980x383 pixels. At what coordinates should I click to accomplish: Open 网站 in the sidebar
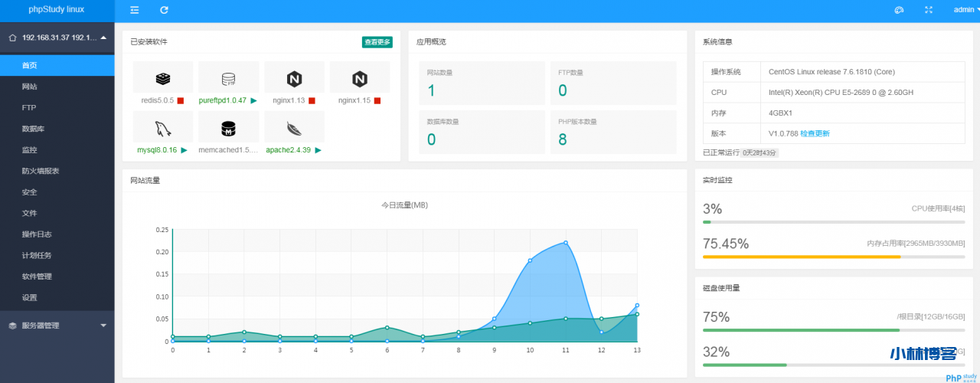click(x=57, y=87)
